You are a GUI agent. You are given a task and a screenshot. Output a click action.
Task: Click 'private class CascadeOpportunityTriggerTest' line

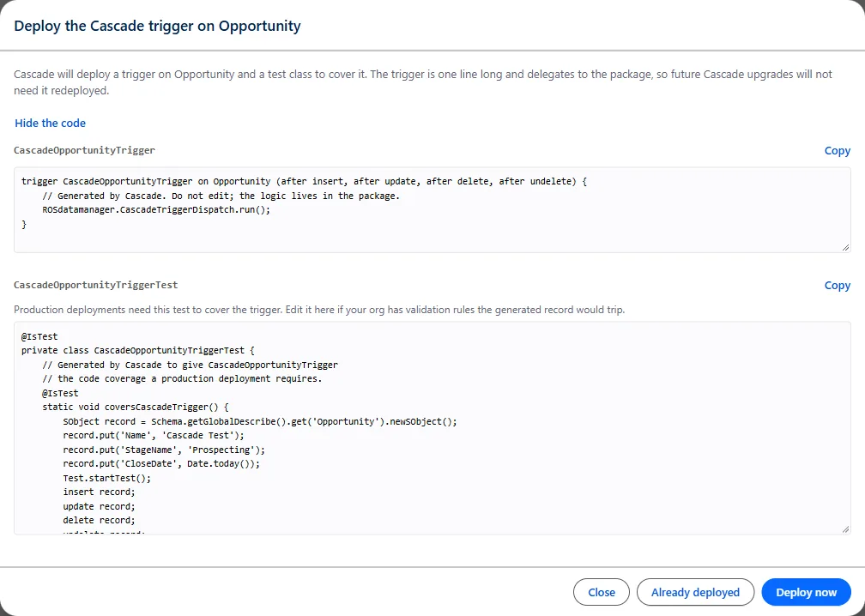138,351
